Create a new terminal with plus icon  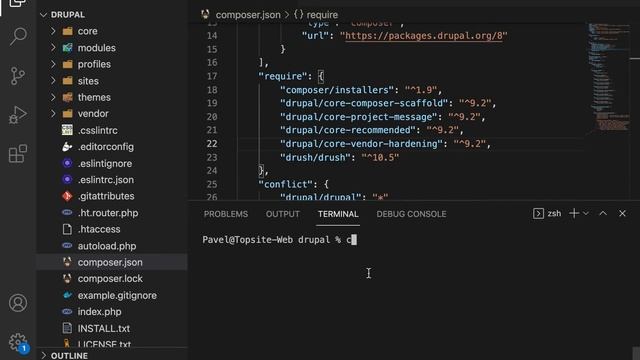click(574, 213)
